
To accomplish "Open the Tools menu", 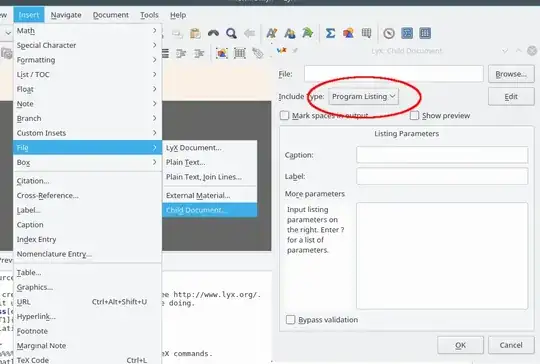I will click(x=149, y=15).
